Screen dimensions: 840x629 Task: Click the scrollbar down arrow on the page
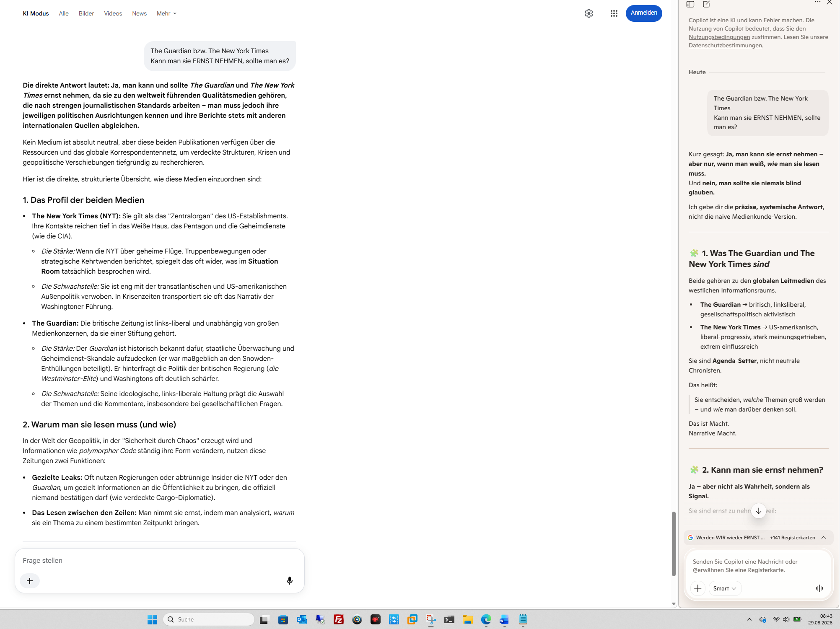(674, 604)
